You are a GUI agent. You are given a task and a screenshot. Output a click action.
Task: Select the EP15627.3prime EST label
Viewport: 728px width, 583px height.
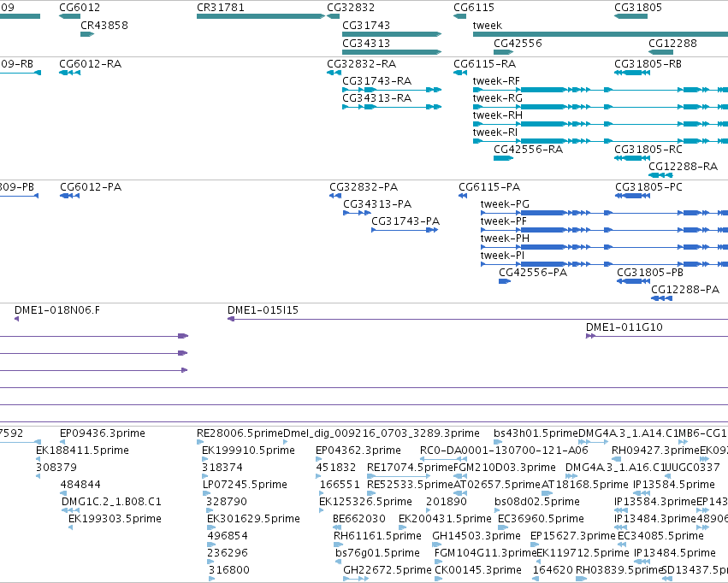[573, 536]
